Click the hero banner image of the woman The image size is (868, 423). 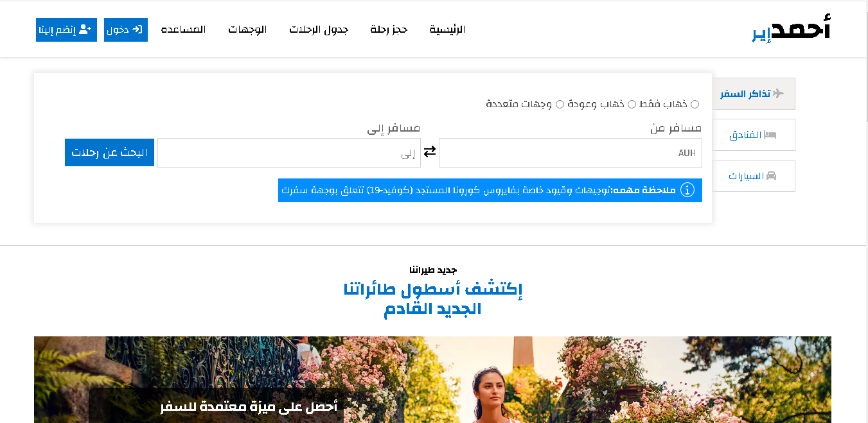pyautogui.click(x=432, y=379)
